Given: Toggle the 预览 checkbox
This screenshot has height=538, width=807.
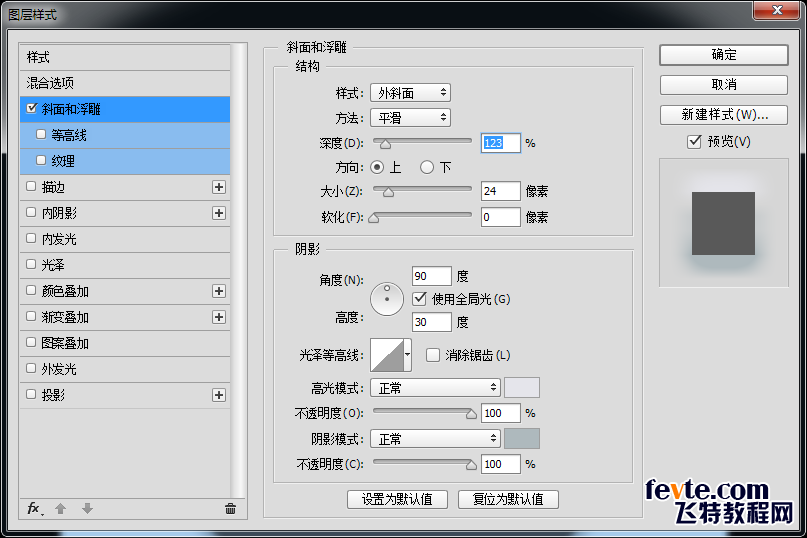Looking at the screenshot, I should [x=694, y=142].
